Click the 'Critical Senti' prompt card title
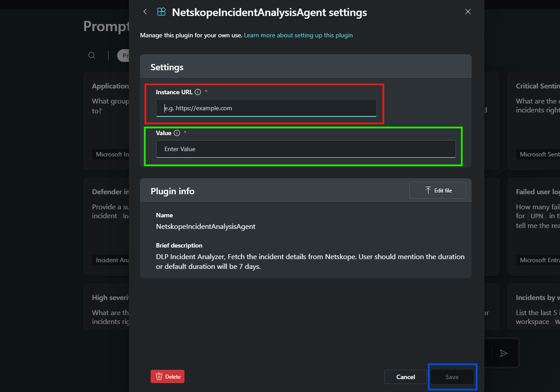 pyautogui.click(x=538, y=86)
